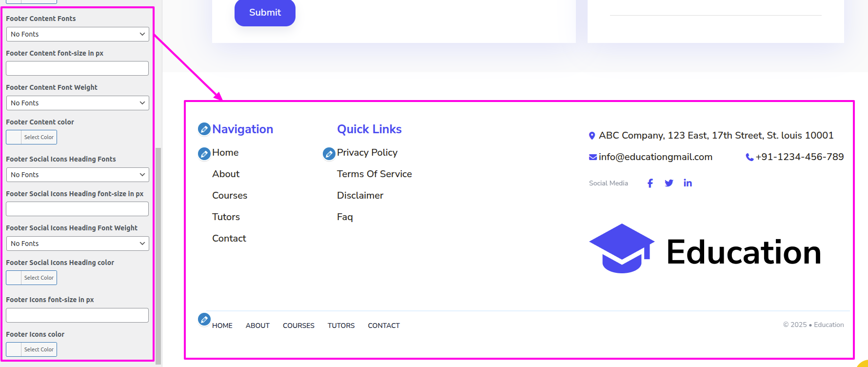Screen dimensions: 868x367
Task: Open Footer Social Icons Heading Font Weight dropdown
Action: (78, 244)
